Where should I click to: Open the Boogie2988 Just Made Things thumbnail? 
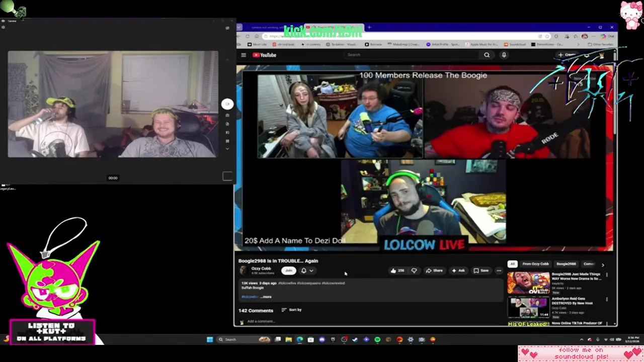tap(528, 283)
